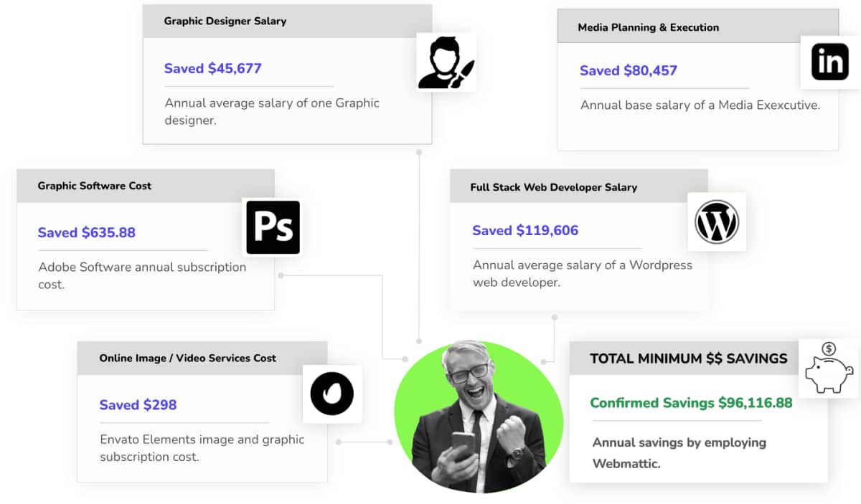Screen dimensions: 861x504
Task: Click the Adobe Software annual subscription description
Action: click(x=141, y=275)
